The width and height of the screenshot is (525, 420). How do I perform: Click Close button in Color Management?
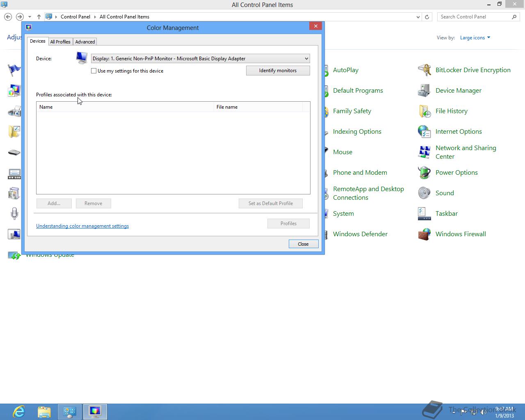[x=303, y=244]
